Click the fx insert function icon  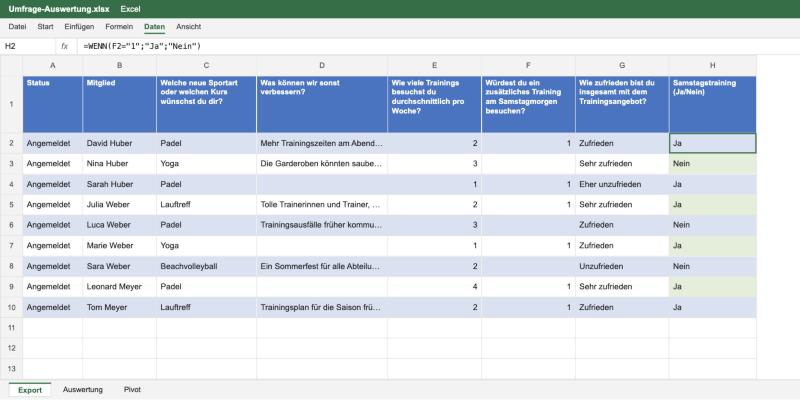65,46
